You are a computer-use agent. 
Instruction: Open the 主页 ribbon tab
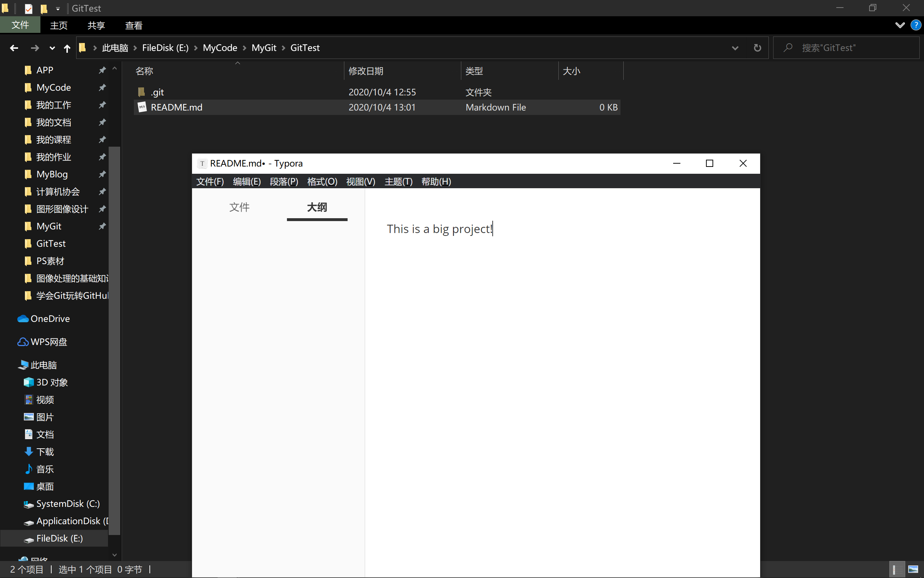(59, 25)
